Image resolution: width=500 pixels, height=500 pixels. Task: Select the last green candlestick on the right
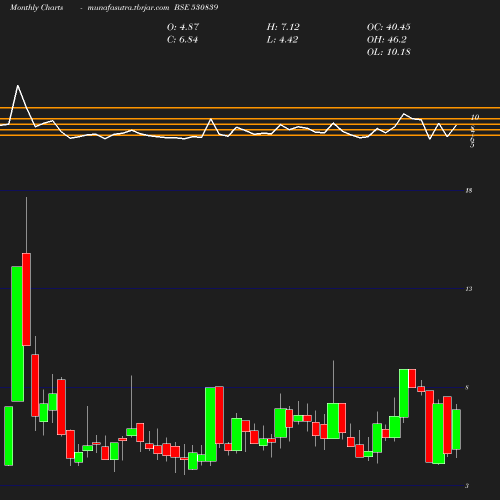(456, 429)
